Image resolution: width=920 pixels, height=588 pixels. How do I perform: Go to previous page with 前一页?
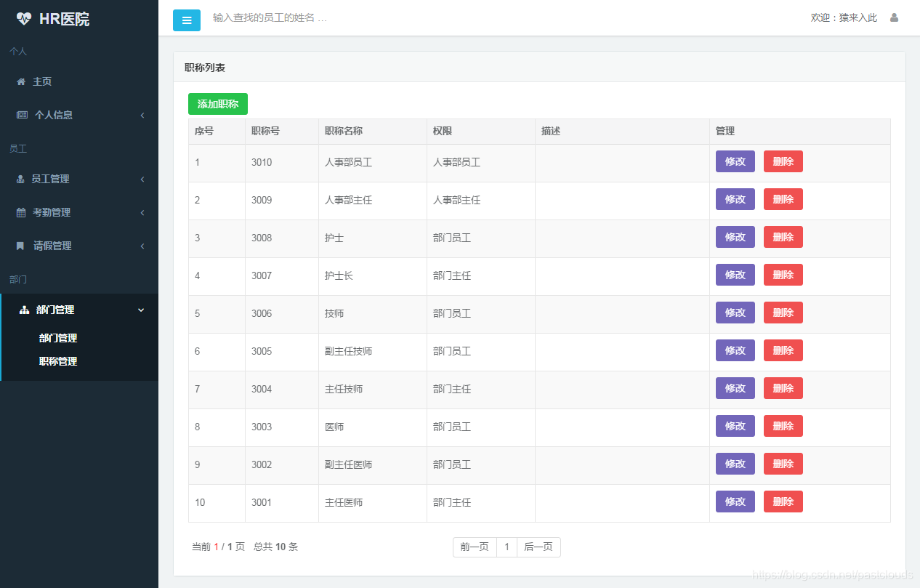pyautogui.click(x=475, y=547)
